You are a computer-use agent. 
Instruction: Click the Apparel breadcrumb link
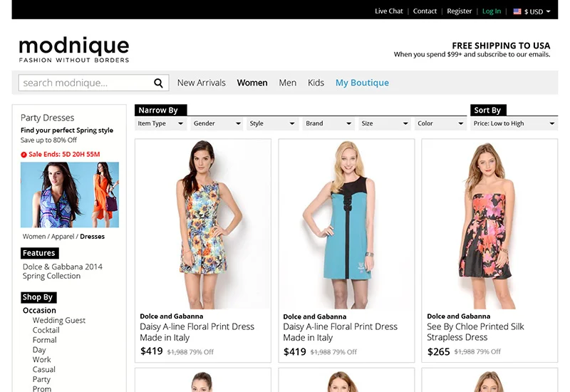tap(63, 237)
